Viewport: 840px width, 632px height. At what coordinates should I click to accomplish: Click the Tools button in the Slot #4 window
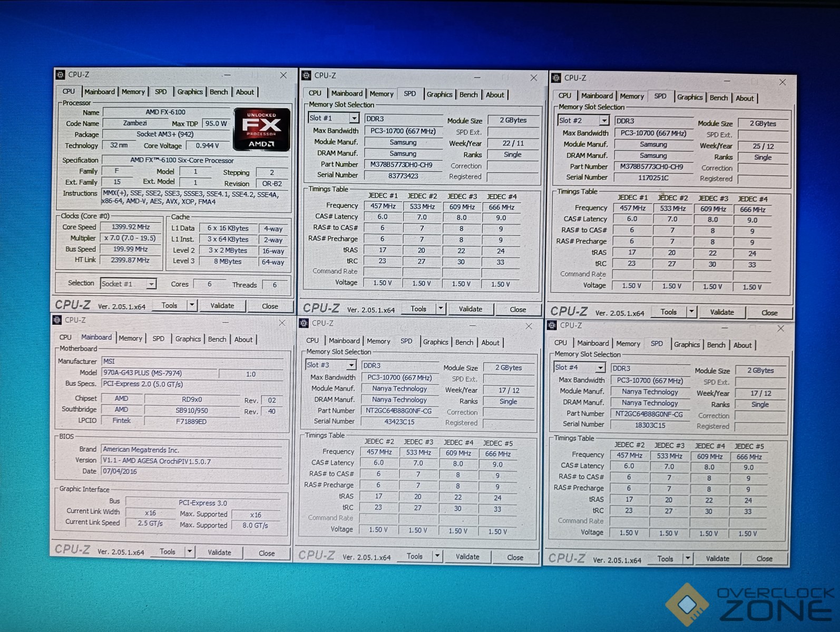[665, 559]
